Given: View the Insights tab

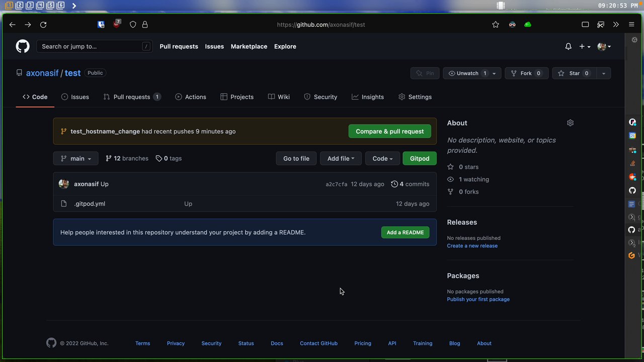Looking at the screenshot, I should pos(368,97).
